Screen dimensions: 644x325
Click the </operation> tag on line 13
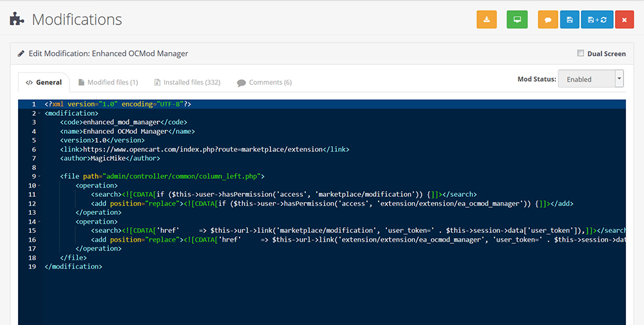point(99,212)
